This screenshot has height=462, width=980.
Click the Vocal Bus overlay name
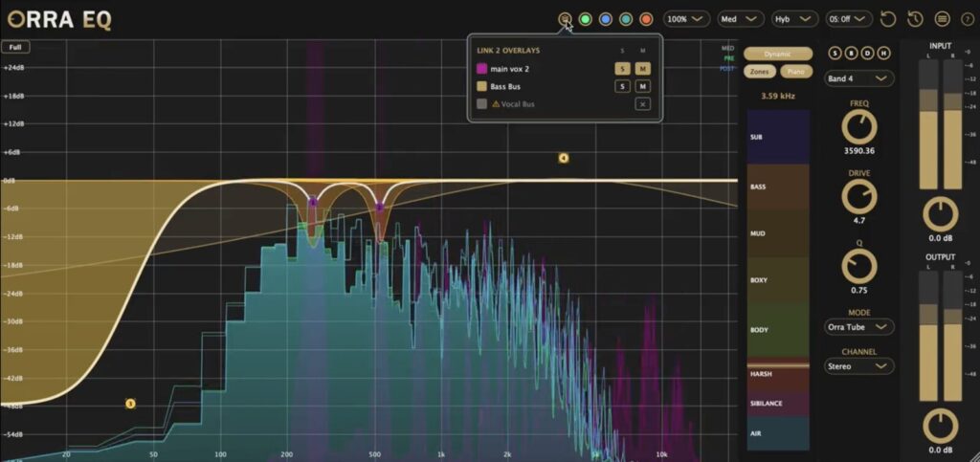coord(518,104)
